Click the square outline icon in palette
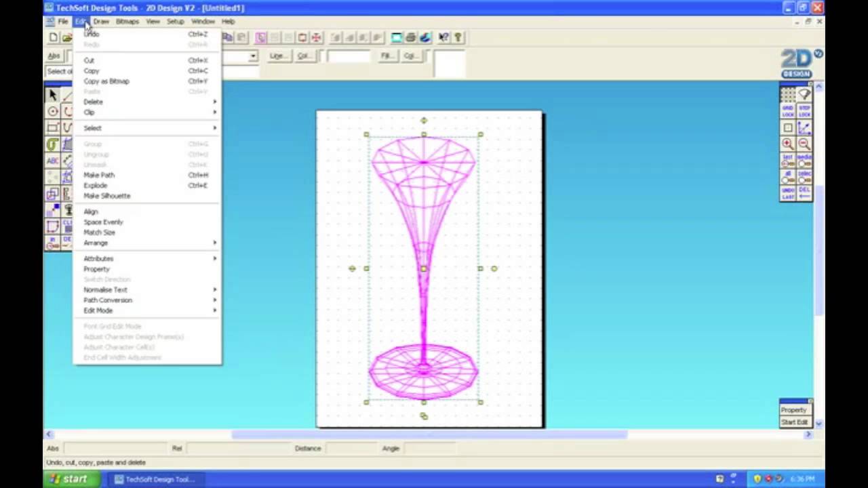868x488 pixels. 787,127
